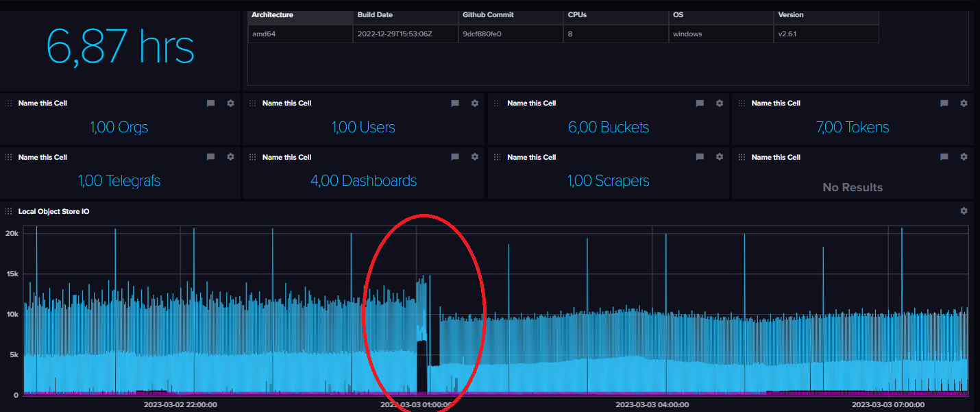The image size is (980, 412).
Task: Click drag handle of the 1,00 Scrapers cell
Action: (498, 157)
